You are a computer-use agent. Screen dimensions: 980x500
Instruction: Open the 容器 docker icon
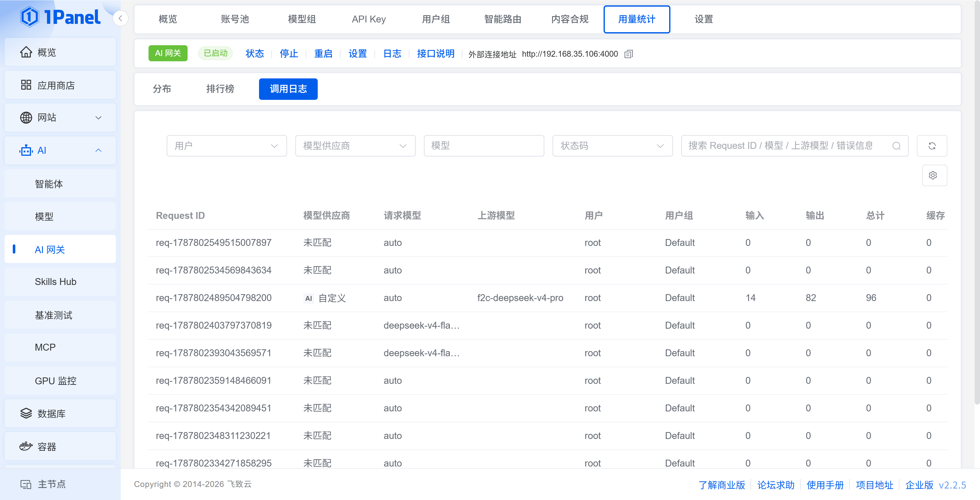tap(26, 446)
